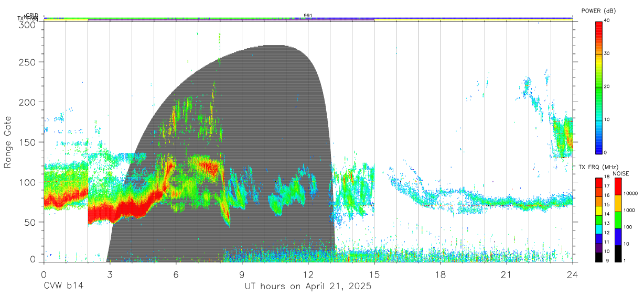Click the "NOISE" legend title

(x=620, y=173)
